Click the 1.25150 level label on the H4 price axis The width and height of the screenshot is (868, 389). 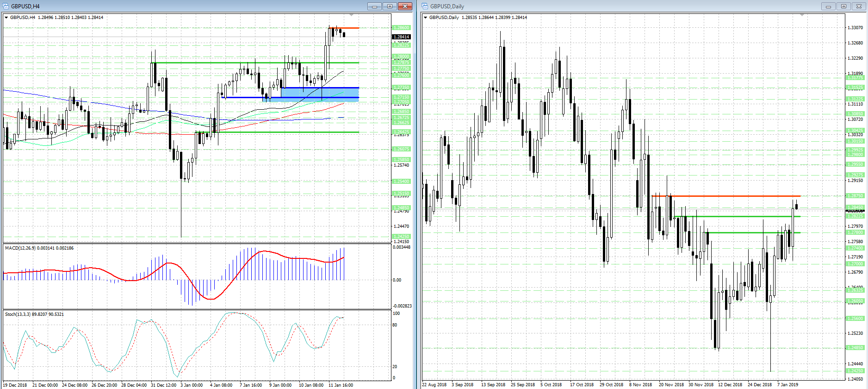401,194
